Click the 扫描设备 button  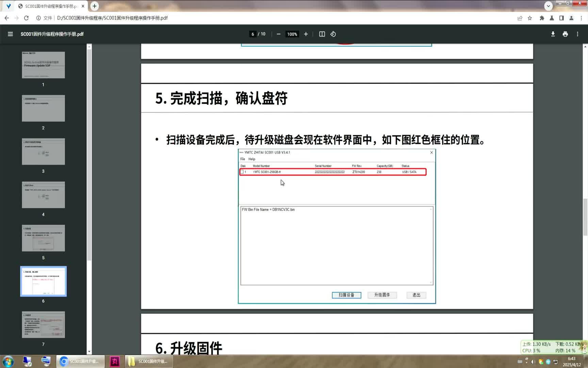point(346,295)
